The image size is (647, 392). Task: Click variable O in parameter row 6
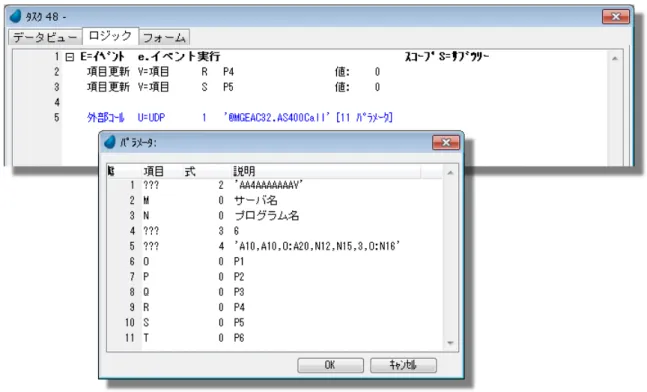(146, 262)
